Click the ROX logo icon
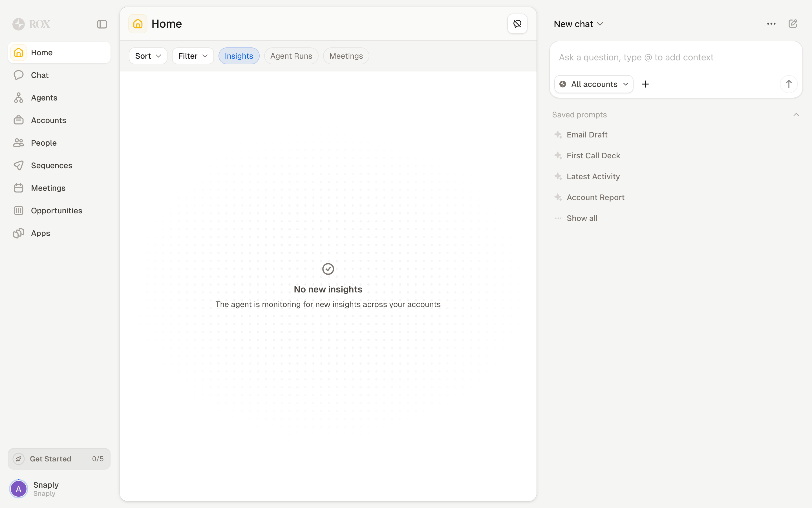812x508 pixels. 18,24
